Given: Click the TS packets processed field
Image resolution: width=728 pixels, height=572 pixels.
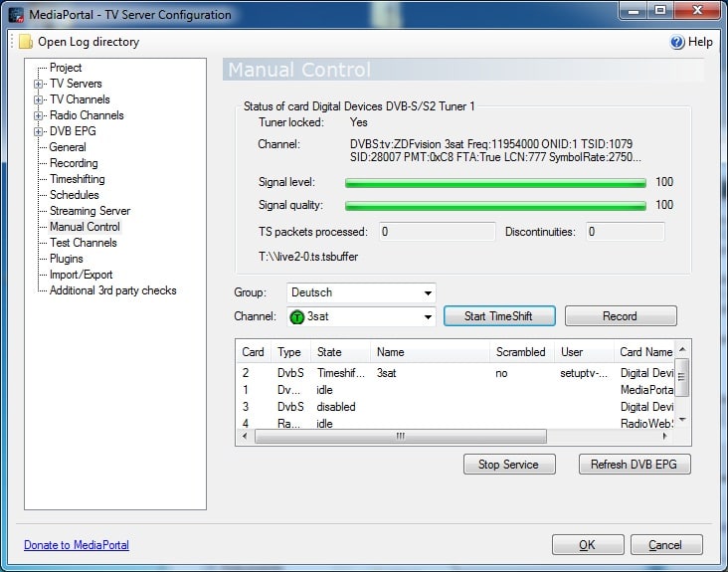Looking at the screenshot, I should [438, 232].
